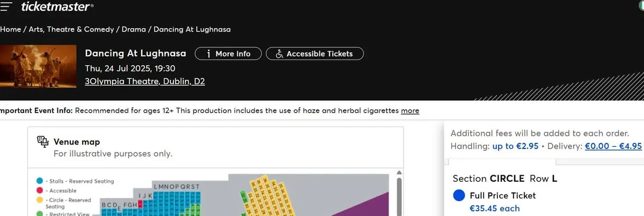Click the wheelchair Accessible Tickets icon
644x216 pixels.
pos(279,54)
